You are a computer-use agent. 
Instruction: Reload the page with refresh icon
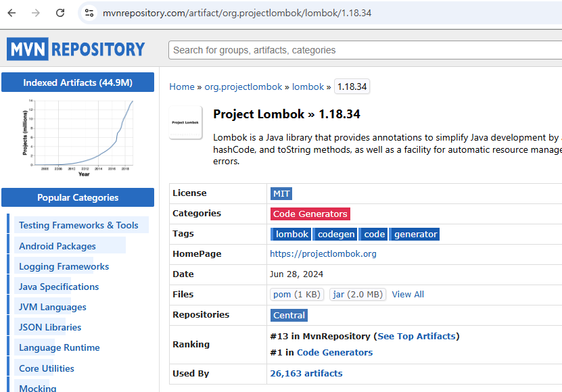(60, 14)
